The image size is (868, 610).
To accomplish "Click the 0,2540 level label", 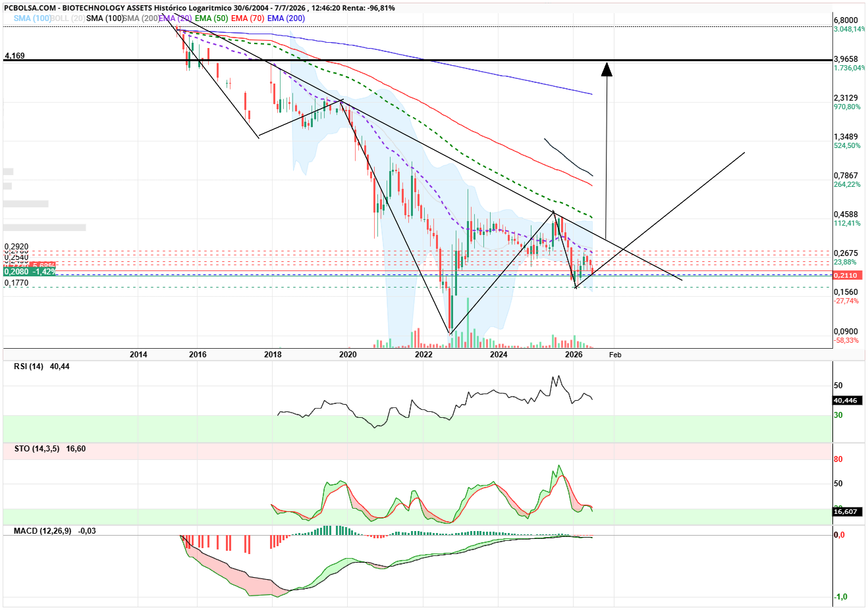I will pyautogui.click(x=16, y=257).
